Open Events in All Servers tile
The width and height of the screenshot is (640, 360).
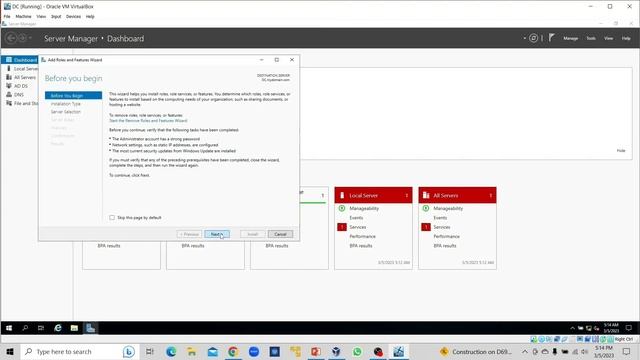coord(440,218)
